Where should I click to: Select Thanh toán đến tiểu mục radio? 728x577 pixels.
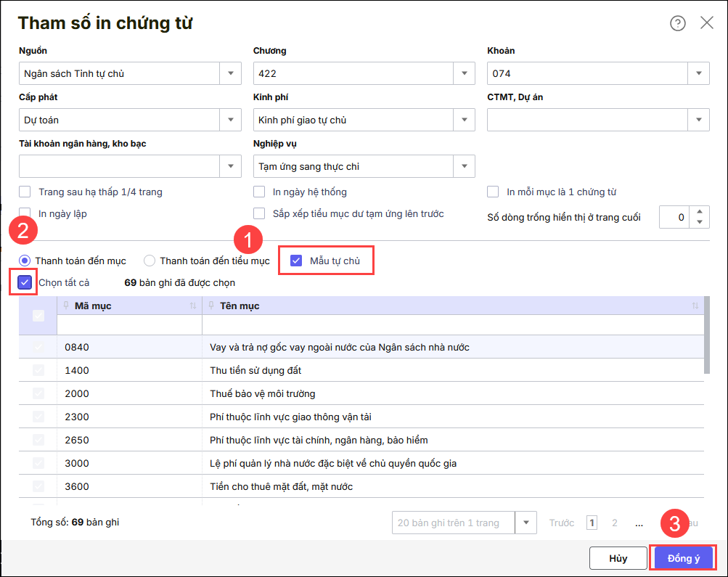click(x=150, y=261)
